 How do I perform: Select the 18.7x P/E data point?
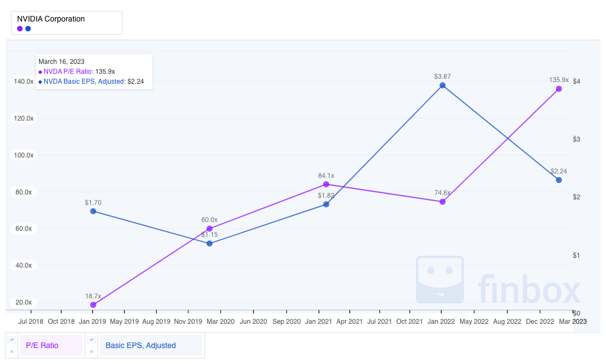93,305
